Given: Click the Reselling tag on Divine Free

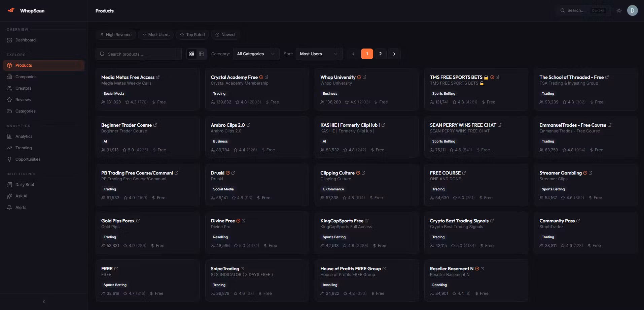Looking at the screenshot, I should [220, 237].
